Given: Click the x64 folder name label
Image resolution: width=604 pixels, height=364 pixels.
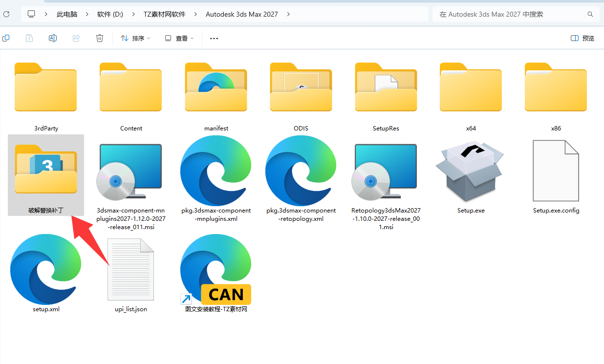Looking at the screenshot, I should tap(471, 128).
